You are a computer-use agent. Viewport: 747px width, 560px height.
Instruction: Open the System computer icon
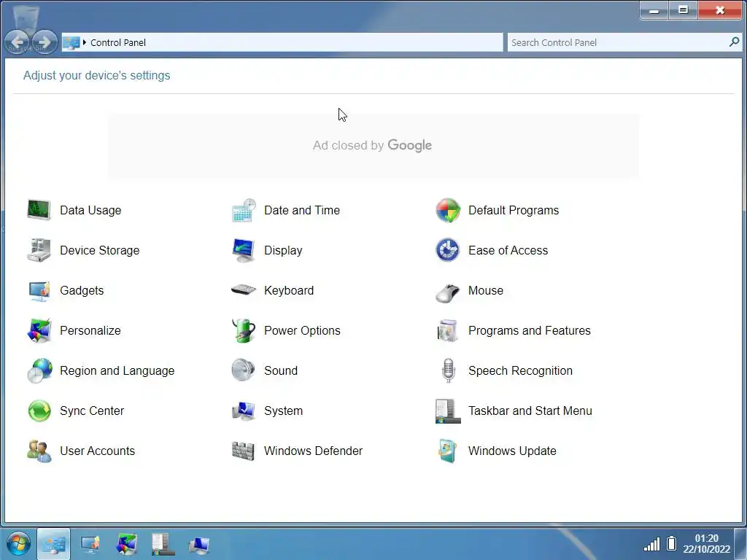[x=244, y=411]
